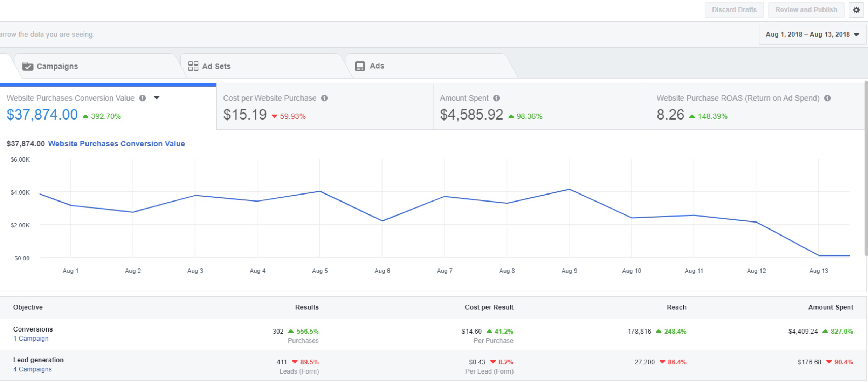The image size is (868, 382).
Task: Click the 392.70% increase indicator
Action: tap(102, 116)
